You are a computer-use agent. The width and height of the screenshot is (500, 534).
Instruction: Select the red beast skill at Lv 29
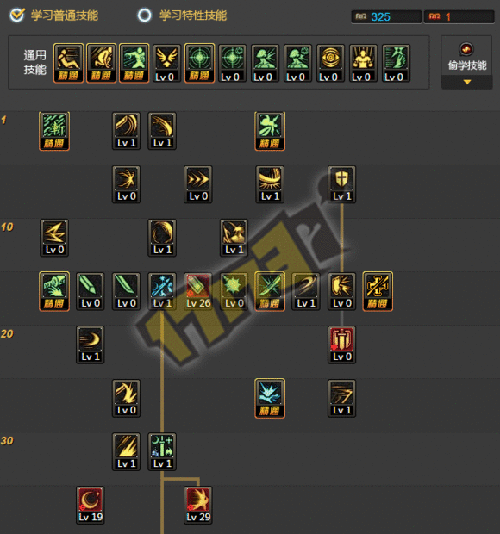tap(198, 505)
